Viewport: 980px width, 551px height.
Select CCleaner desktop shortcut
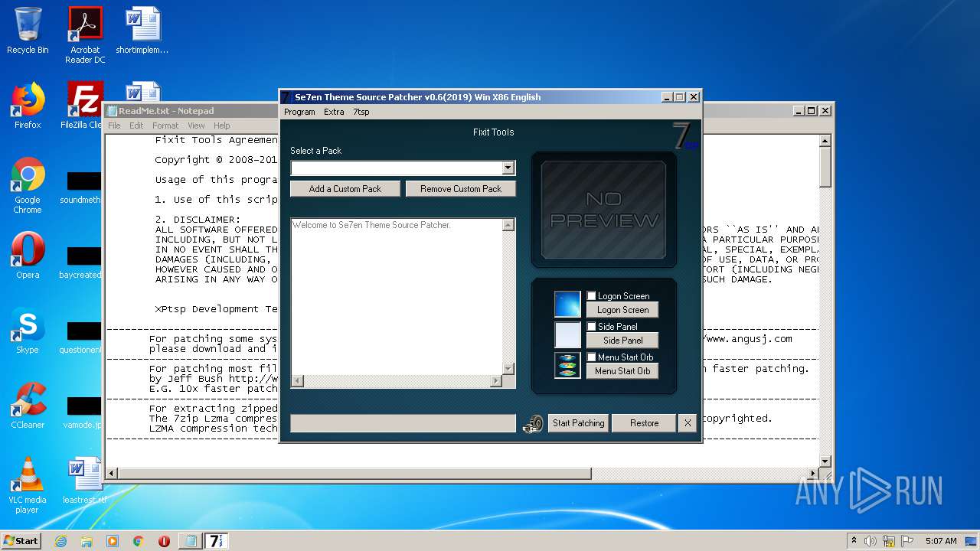28,406
